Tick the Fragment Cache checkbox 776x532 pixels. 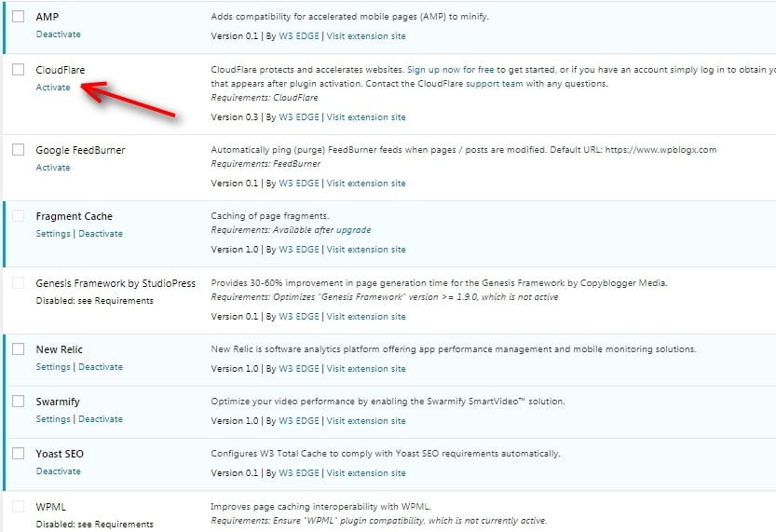[x=19, y=216]
